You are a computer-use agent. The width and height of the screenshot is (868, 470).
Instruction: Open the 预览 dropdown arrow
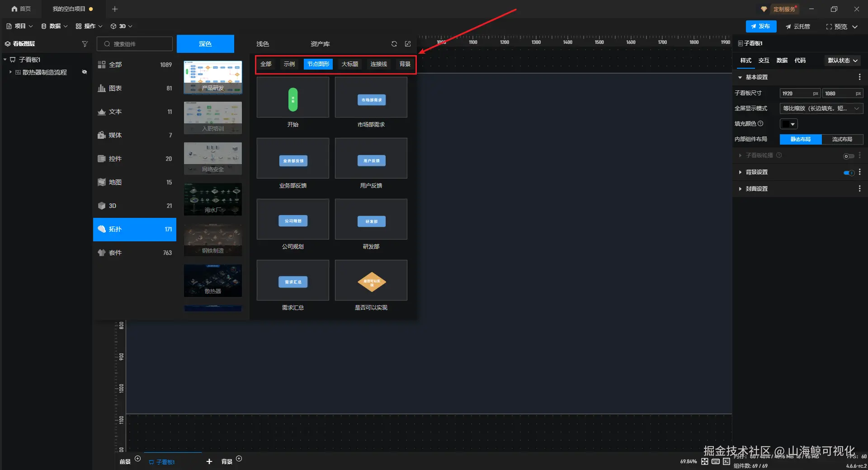(x=855, y=27)
